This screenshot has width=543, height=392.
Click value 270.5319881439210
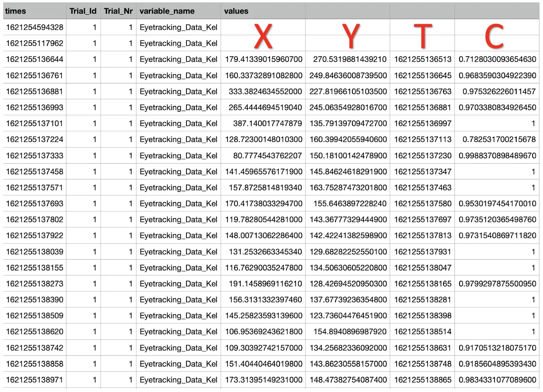tap(347, 59)
